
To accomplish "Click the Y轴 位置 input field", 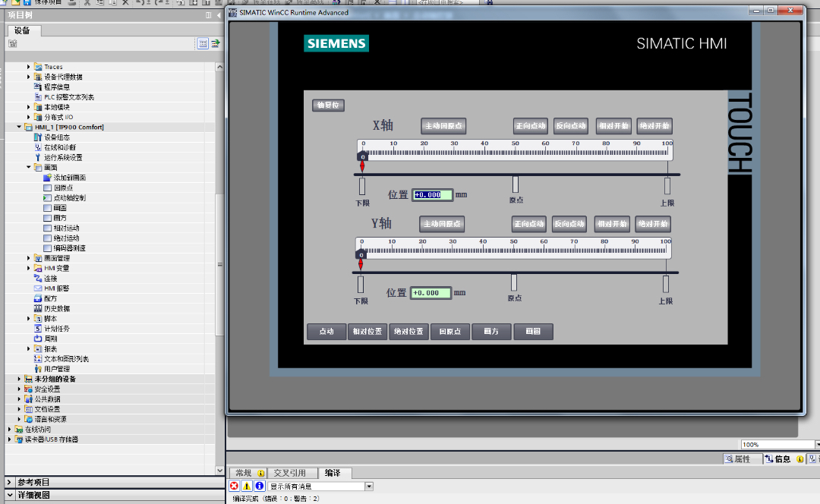I will (x=430, y=293).
